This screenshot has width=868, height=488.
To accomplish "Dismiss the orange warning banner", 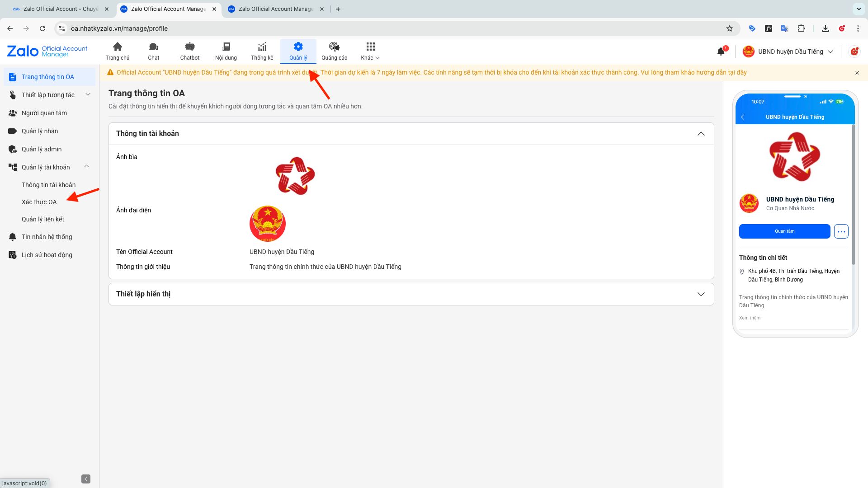I will tap(857, 73).
